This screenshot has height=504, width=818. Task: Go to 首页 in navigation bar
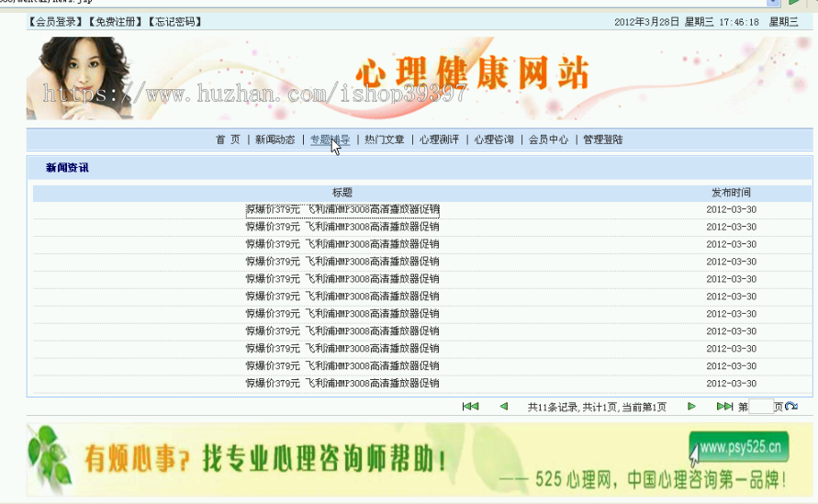(x=228, y=140)
